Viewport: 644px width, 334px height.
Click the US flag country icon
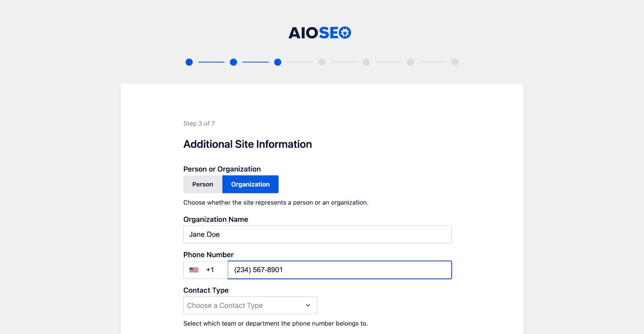pos(194,270)
